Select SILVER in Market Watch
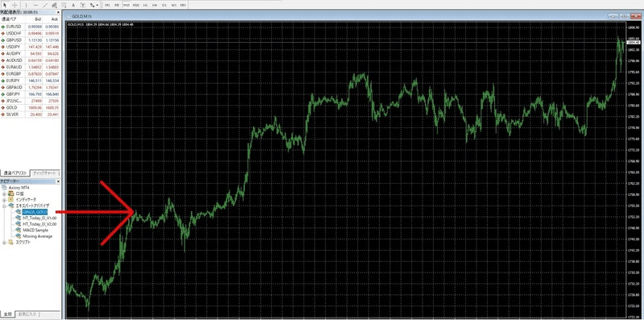The width and height of the screenshot is (644, 320). (30, 114)
